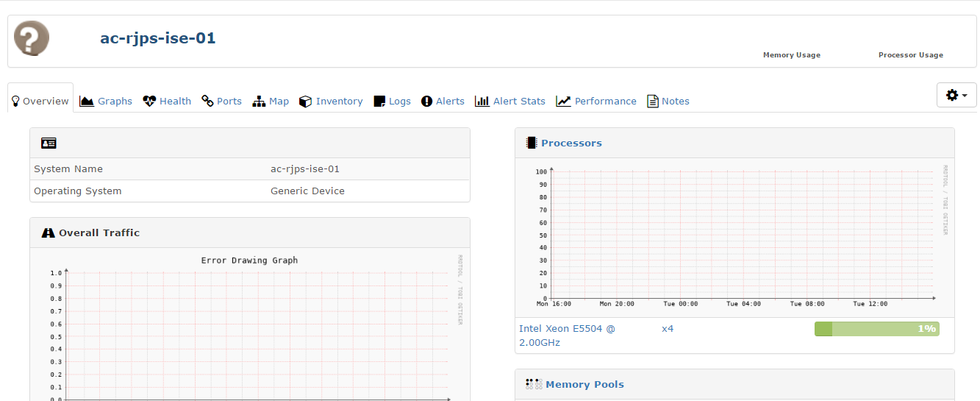The width and height of the screenshot is (980, 401).
Task: Open the gear settings dropdown
Action: point(956,95)
